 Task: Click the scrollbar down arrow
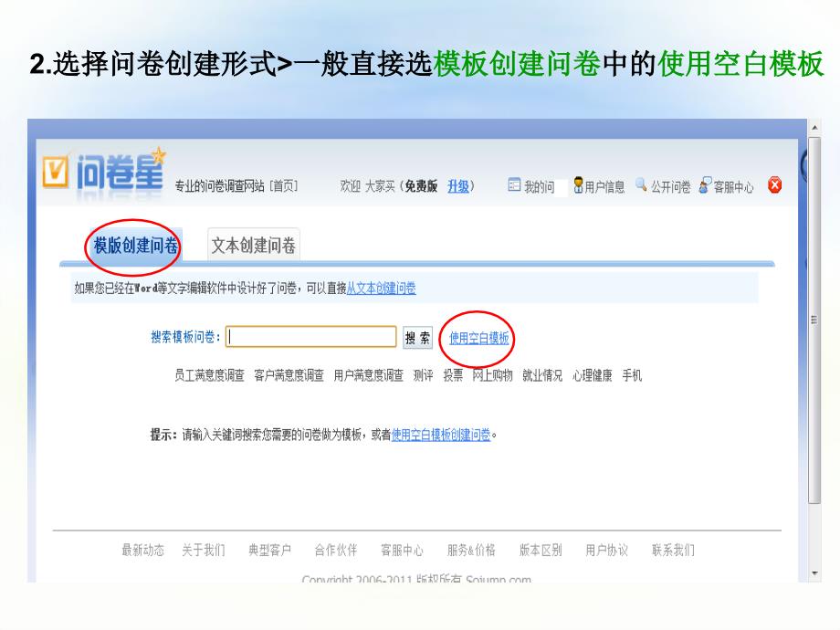pyautogui.click(x=814, y=573)
